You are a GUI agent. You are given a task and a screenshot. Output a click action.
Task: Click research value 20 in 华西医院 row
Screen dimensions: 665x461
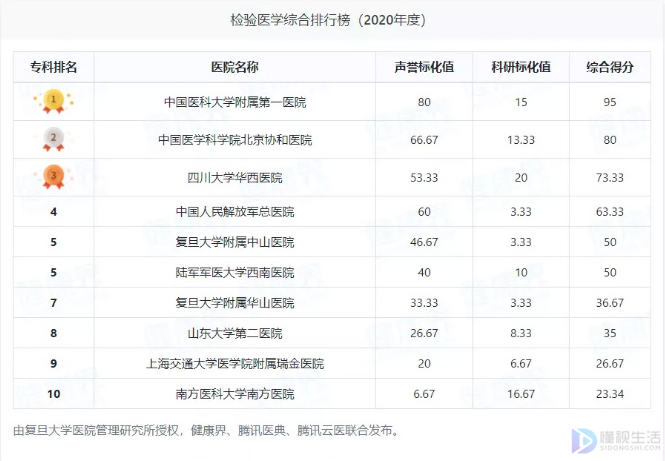pyautogui.click(x=521, y=178)
